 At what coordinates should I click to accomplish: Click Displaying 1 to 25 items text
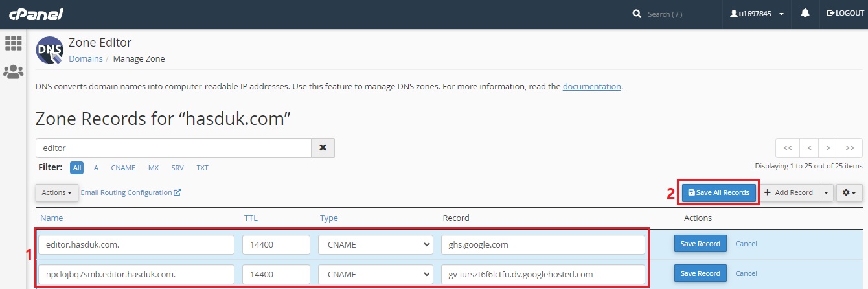pos(808,166)
